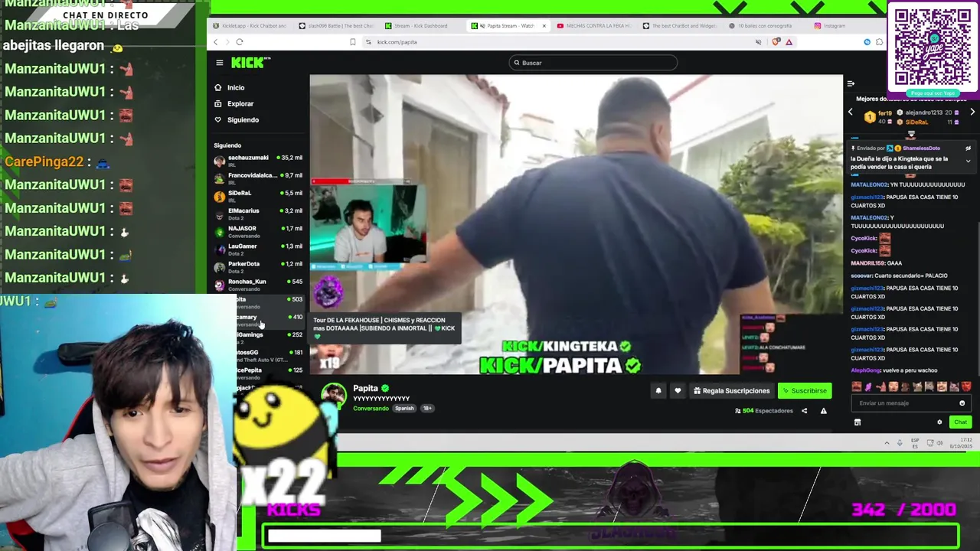
Task: Collapse the donors leaderboard chevron
Action: [x=911, y=134]
